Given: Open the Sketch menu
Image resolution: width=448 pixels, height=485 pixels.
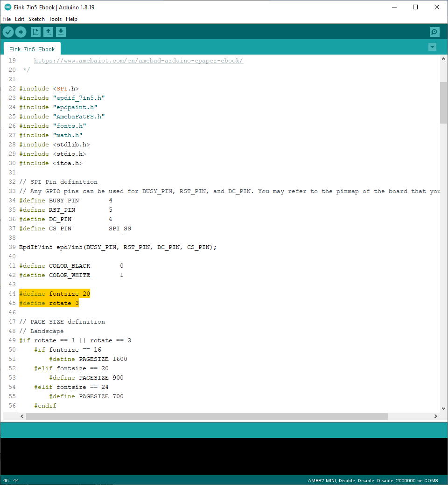Looking at the screenshot, I should 36,19.
